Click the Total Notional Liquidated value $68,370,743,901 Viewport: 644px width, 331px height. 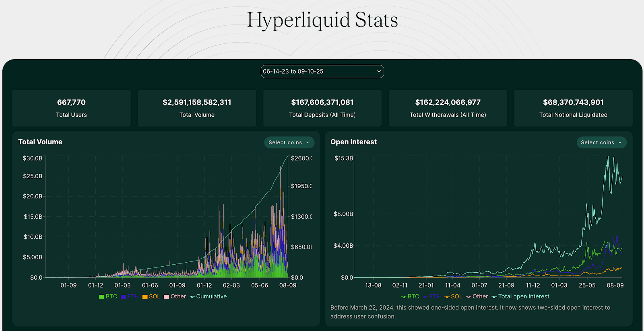click(574, 103)
